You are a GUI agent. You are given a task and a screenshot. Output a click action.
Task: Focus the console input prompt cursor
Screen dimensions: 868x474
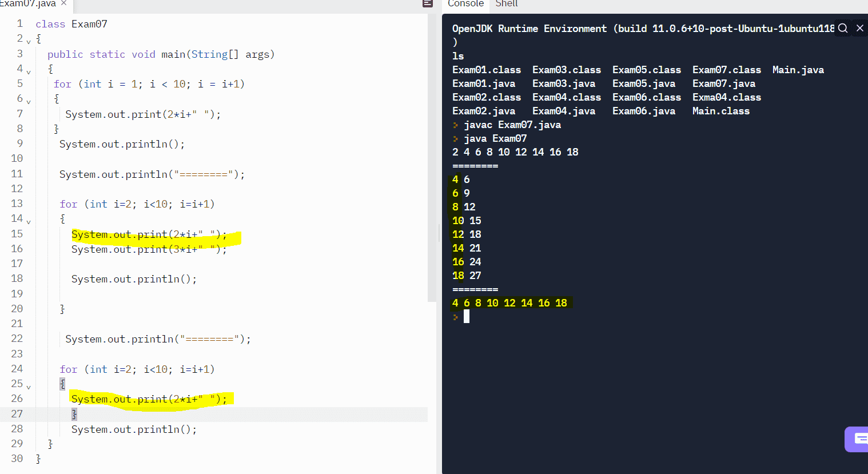pos(467,317)
